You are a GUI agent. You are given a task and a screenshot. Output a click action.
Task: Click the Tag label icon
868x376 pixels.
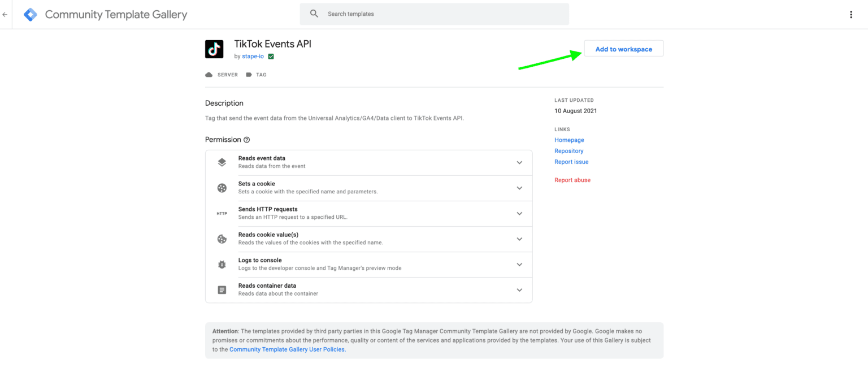click(x=249, y=75)
